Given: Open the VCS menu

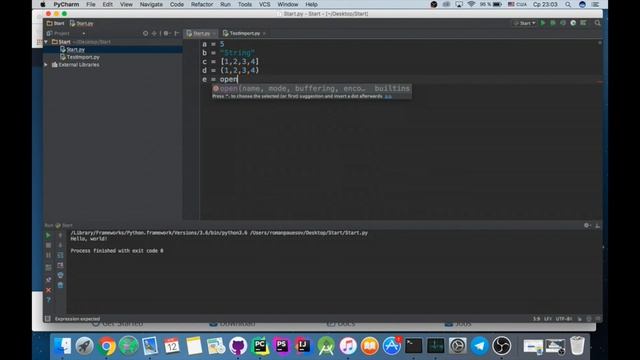Looking at the screenshot, I should pos(264,4).
